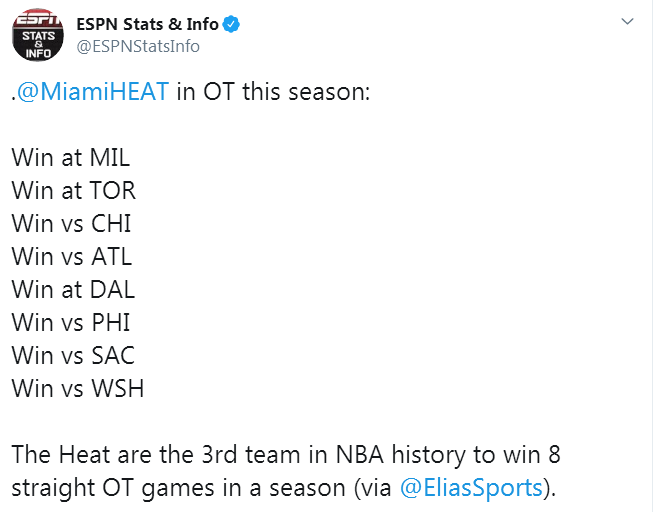Click the blue verified checkmark badge
The width and height of the screenshot is (654, 512).
point(231,24)
